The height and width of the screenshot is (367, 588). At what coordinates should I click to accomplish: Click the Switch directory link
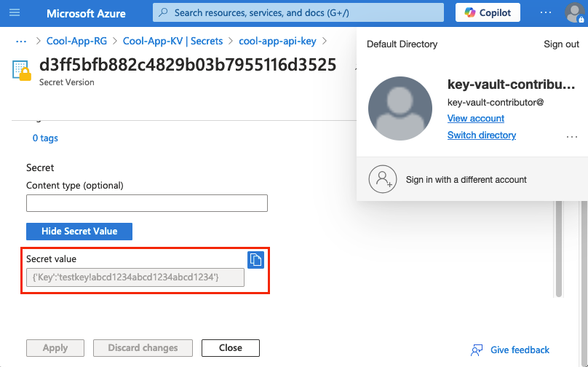[481, 135]
